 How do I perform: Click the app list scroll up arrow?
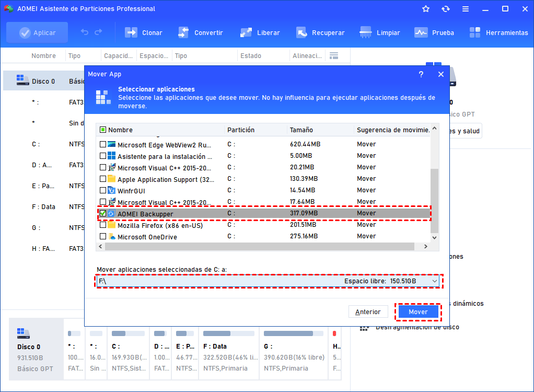[x=435, y=129]
